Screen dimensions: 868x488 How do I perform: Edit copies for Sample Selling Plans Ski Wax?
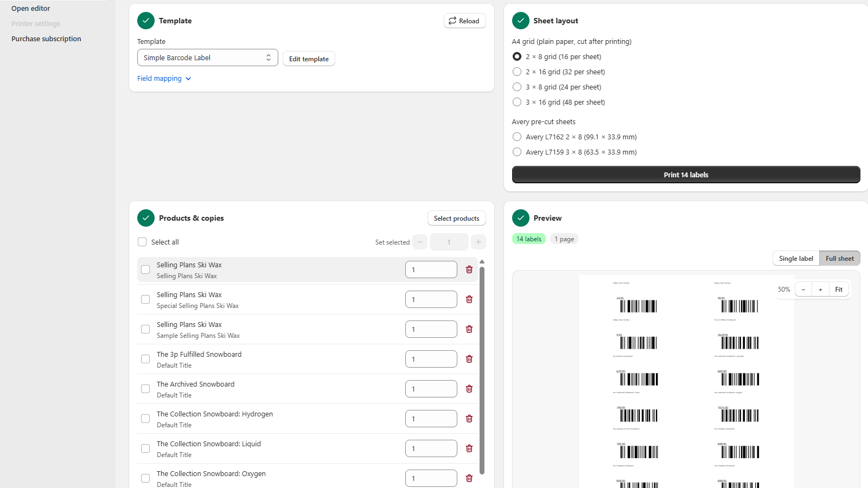click(431, 329)
